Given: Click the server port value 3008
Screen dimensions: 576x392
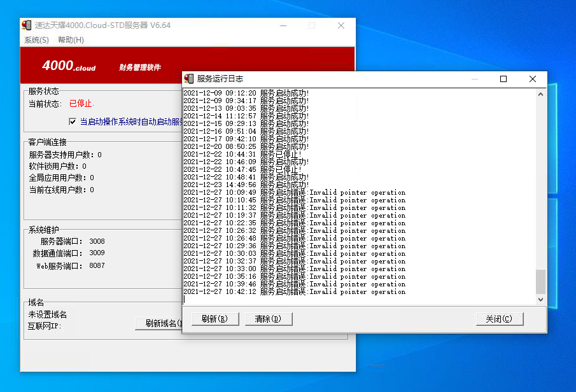Looking at the screenshot, I should 97,241.
